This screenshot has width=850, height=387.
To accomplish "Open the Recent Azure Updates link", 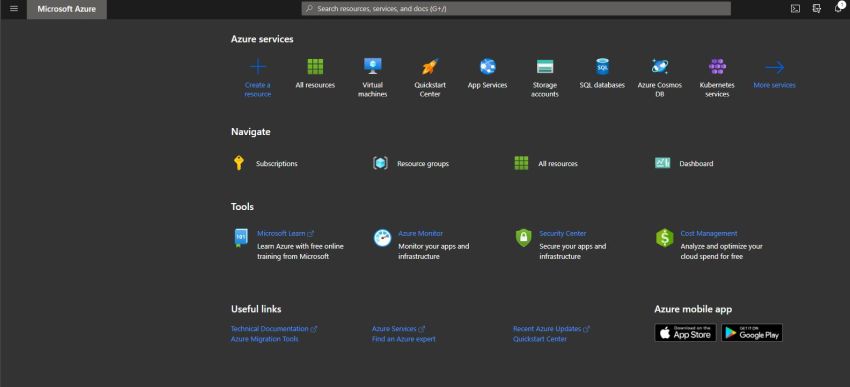I will 551,329.
